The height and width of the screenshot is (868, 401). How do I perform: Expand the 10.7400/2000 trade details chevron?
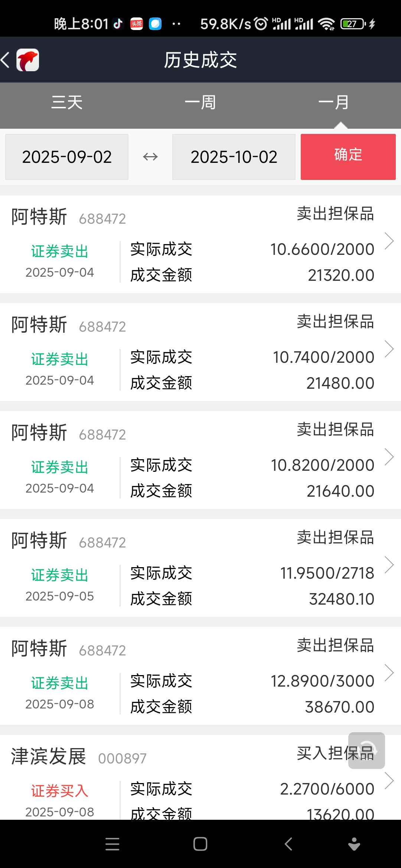[x=389, y=349]
